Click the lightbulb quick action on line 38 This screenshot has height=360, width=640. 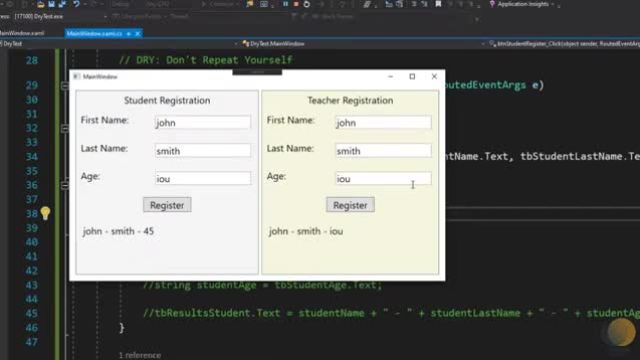45,213
